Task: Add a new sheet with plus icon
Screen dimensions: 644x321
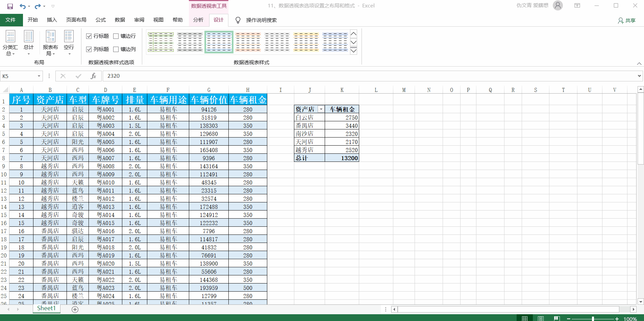Action: [75, 309]
